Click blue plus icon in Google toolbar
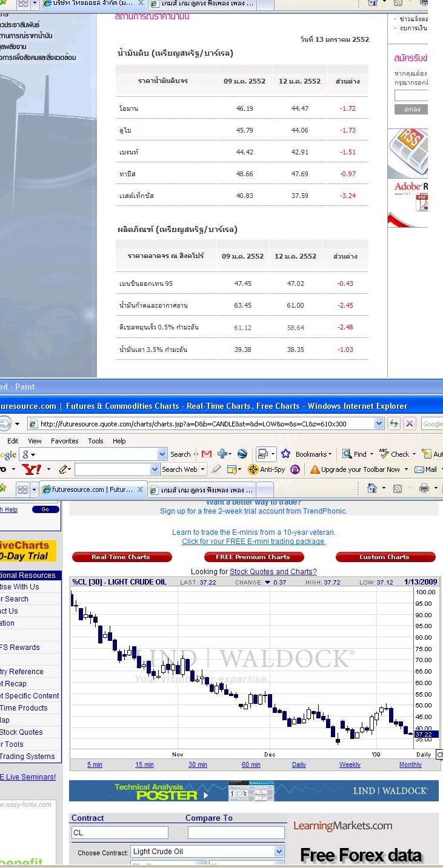 pos(222,454)
